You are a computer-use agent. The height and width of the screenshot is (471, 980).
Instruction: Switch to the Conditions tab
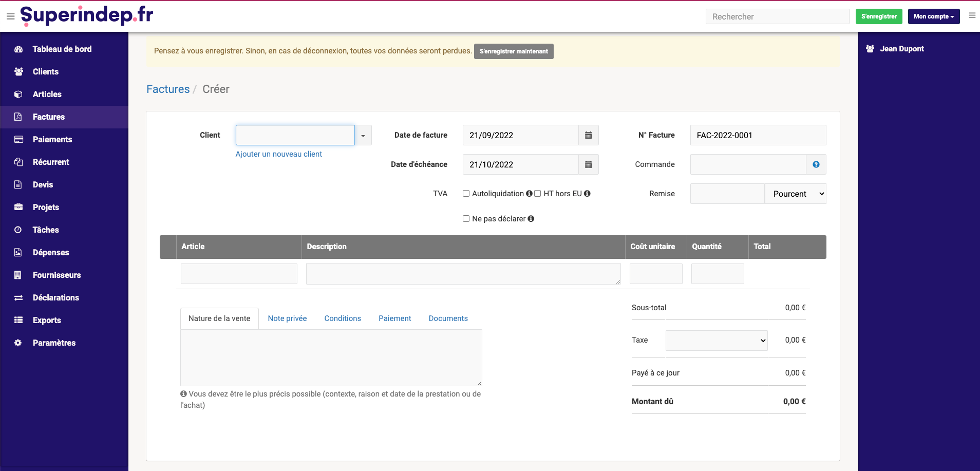342,318
